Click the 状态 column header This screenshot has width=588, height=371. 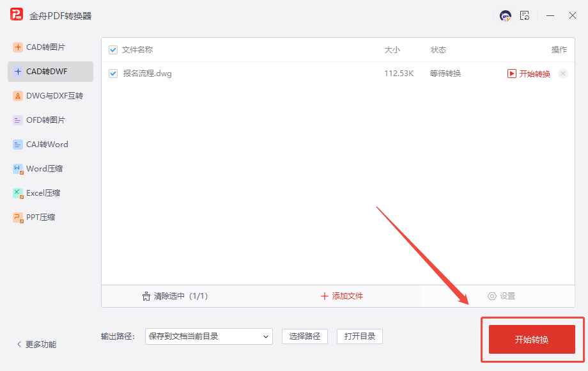[438, 50]
